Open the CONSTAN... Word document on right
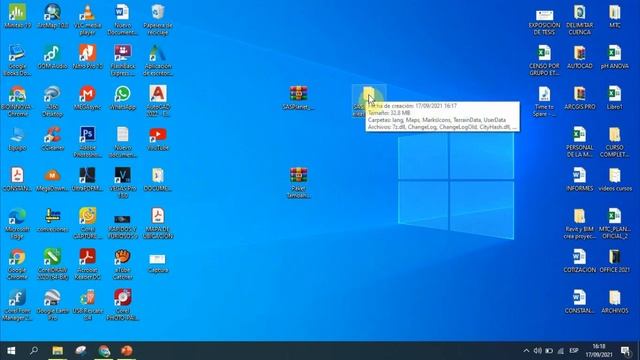 [x=580, y=302]
